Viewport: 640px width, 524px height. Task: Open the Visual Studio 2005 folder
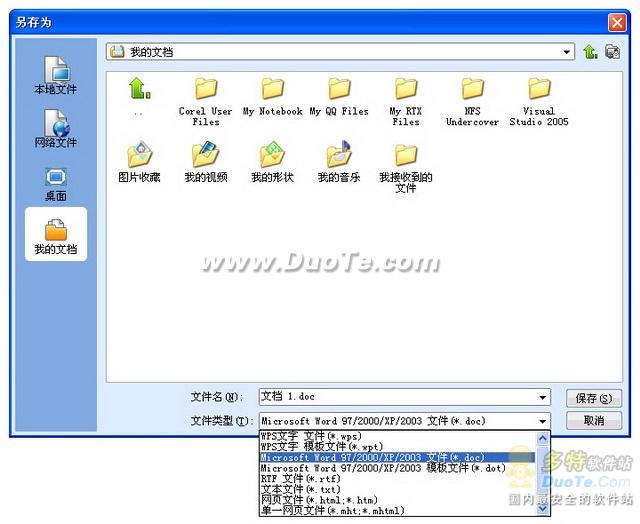click(539, 100)
